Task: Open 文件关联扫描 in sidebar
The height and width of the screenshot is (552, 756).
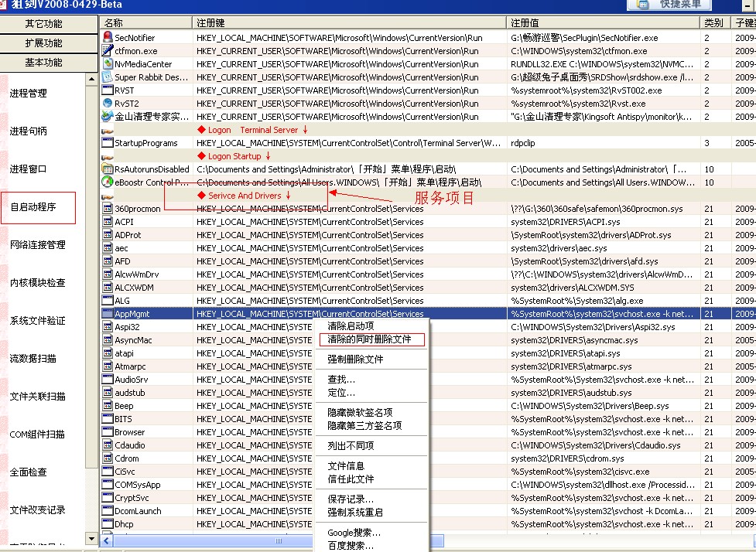Action: click(38, 397)
